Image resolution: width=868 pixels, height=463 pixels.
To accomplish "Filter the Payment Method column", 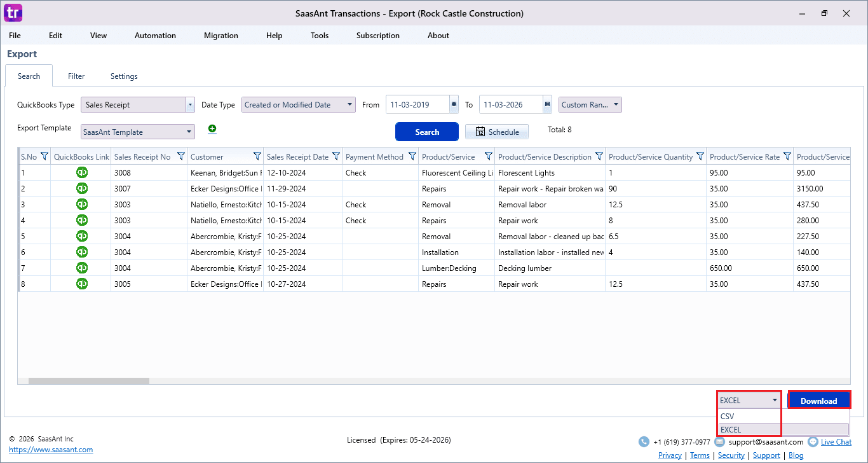I will click(x=412, y=156).
